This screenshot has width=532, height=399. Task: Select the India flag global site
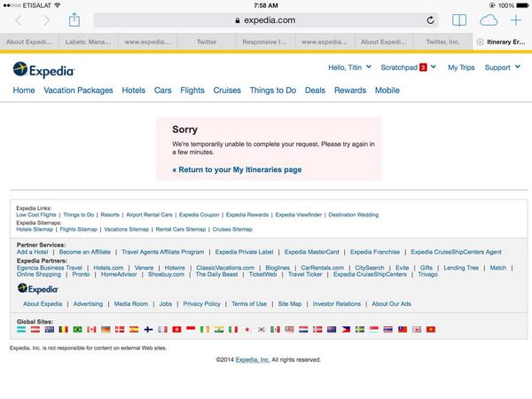click(219, 330)
